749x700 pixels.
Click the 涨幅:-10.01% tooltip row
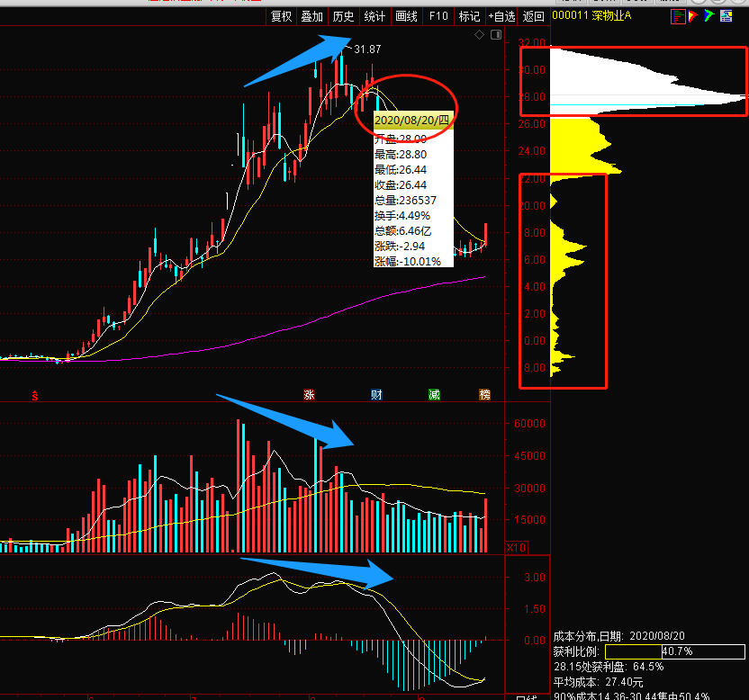pos(408,261)
